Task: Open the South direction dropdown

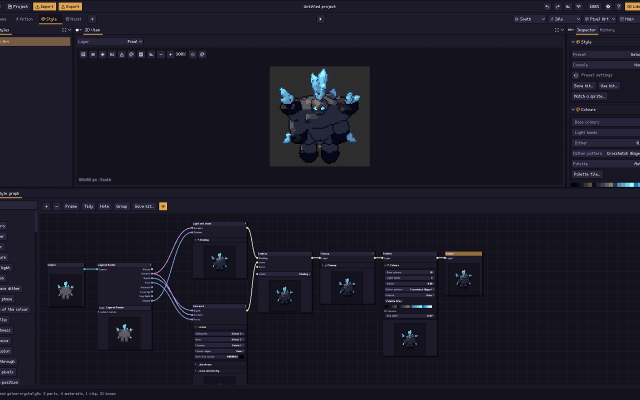Action: (529, 19)
